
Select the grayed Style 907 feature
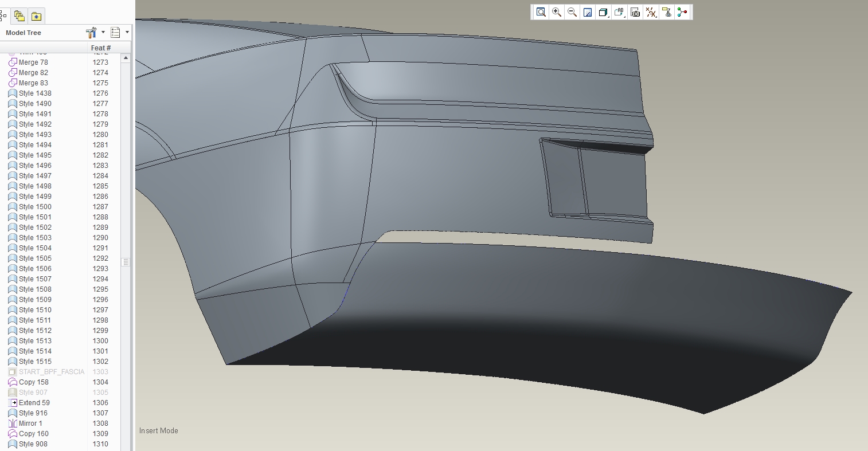(x=33, y=393)
